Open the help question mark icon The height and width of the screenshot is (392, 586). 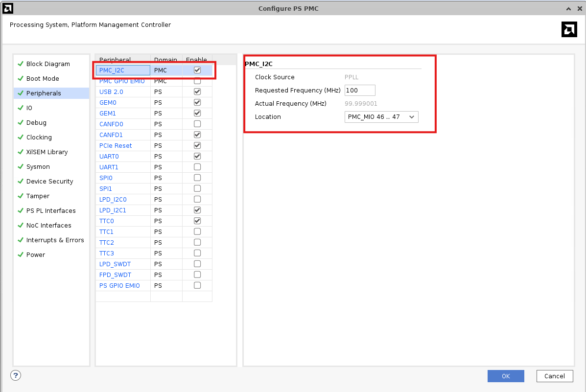tap(16, 375)
